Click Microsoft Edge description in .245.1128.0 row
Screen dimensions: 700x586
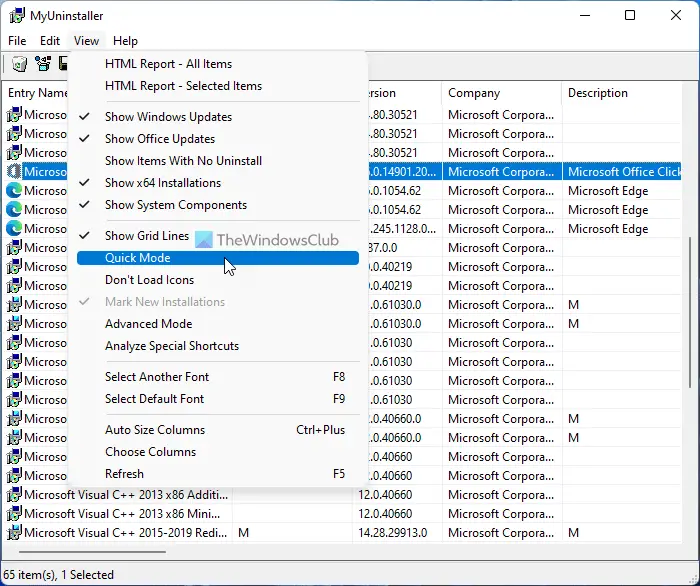[621, 229]
